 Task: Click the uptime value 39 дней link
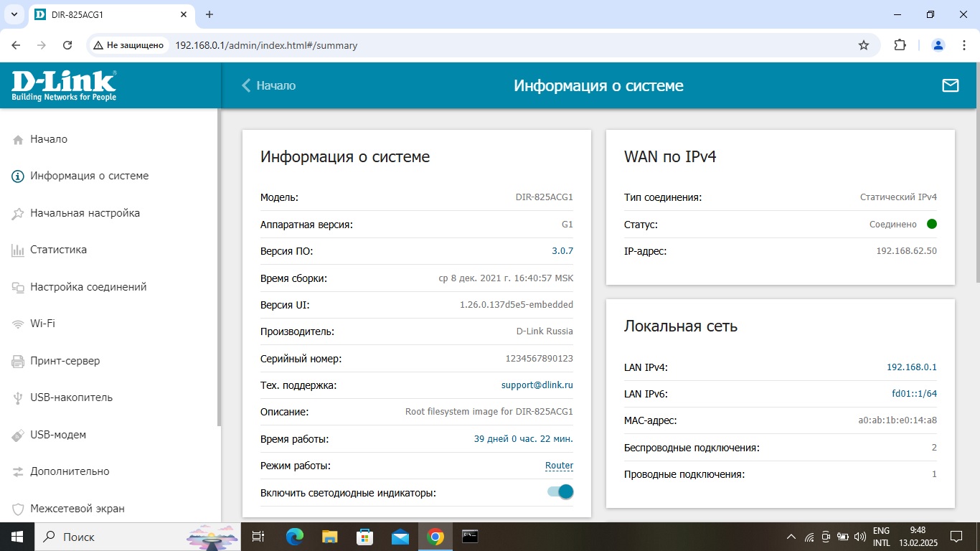[524, 439]
